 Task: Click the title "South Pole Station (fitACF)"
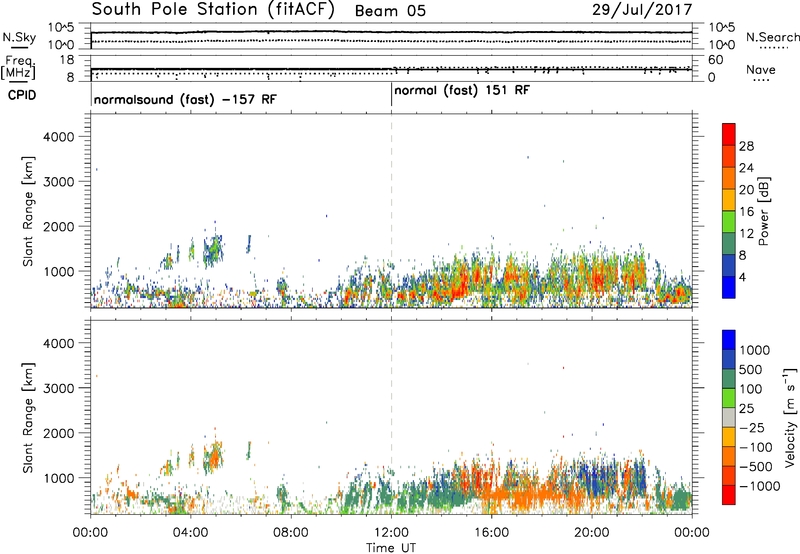point(213,10)
